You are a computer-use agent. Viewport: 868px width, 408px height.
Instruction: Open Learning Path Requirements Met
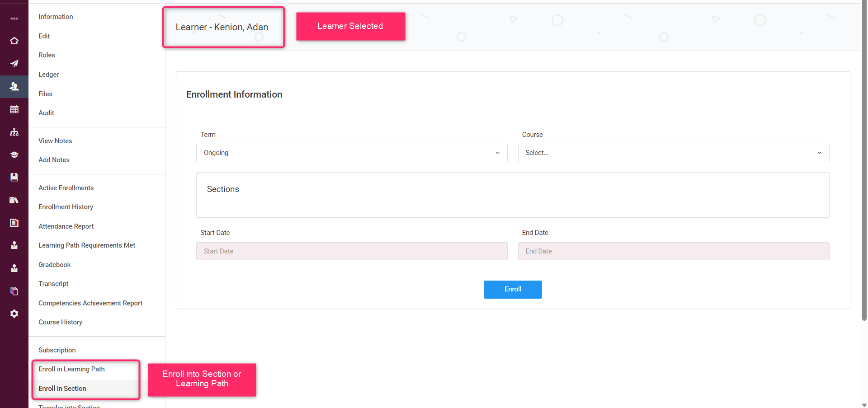(x=87, y=245)
